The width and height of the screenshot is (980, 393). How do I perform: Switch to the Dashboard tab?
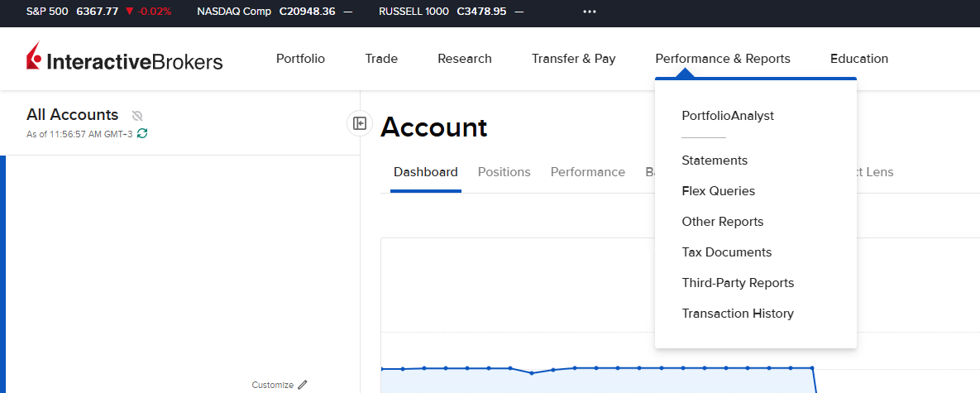pyautogui.click(x=426, y=172)
